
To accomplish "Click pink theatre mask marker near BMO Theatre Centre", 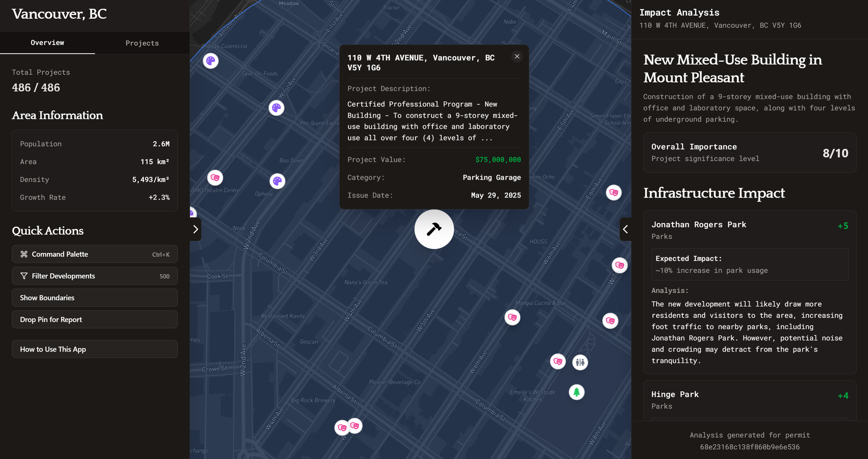I will tap(215, 178).
